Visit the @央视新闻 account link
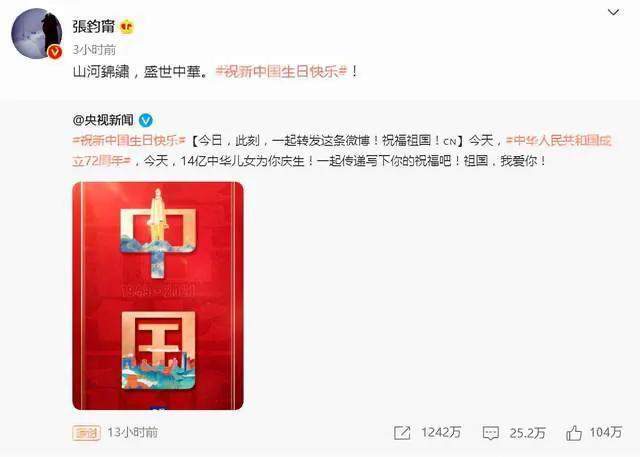The width and height of the screenshot is (640, 457). tap(103, 120)
